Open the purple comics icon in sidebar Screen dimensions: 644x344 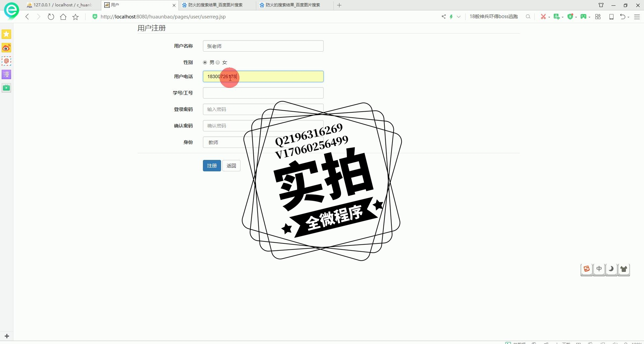tap(6, 74)
